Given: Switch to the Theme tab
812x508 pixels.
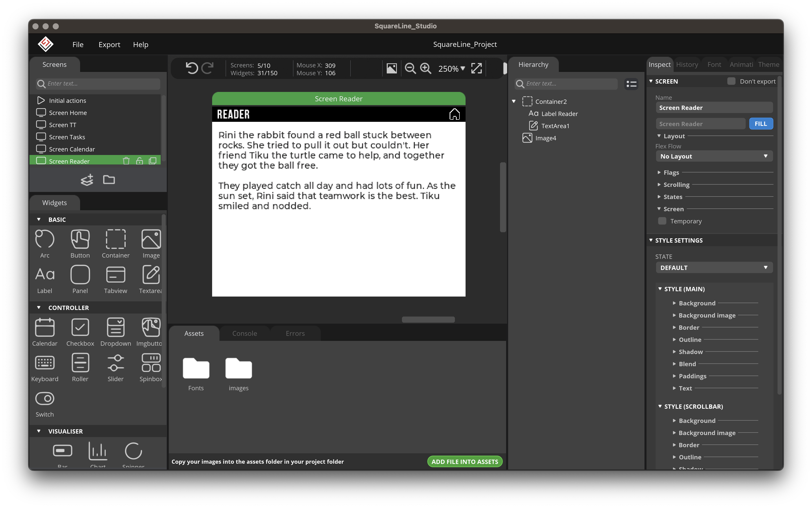Looking at the screenshot, I should coord(768,65).
